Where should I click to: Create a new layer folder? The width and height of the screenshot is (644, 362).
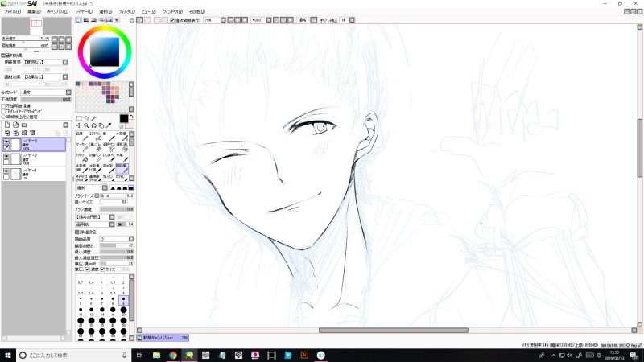coord(24,125)
